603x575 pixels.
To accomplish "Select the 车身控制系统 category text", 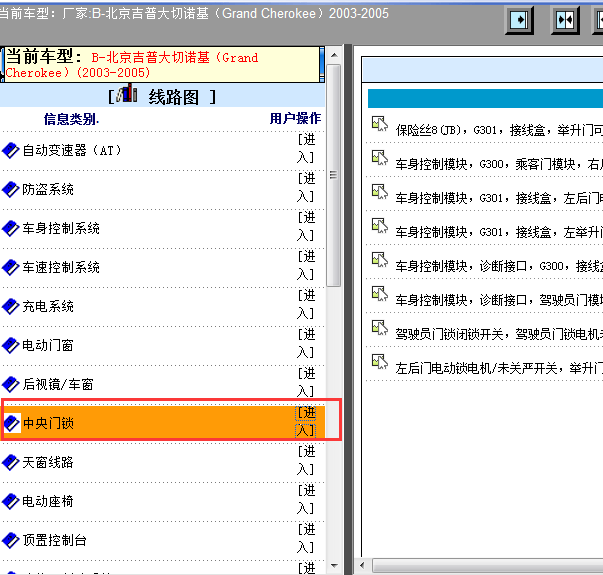I will (x=61, y=228).
